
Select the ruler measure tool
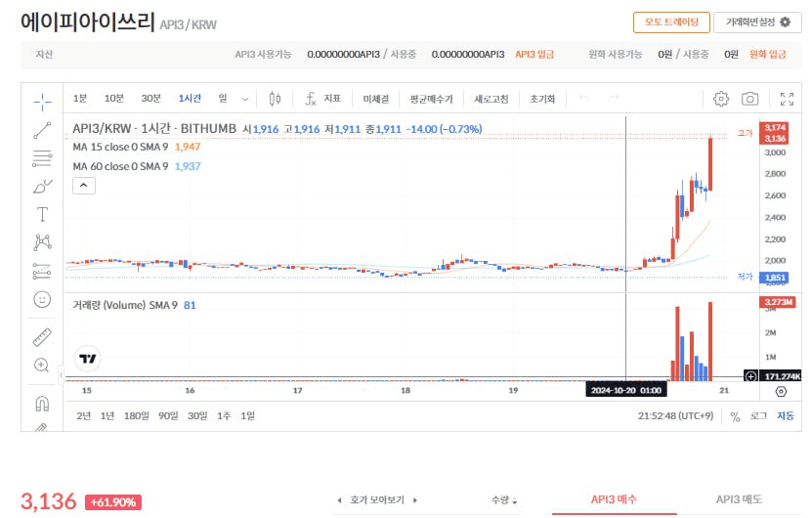coord(42,337)
